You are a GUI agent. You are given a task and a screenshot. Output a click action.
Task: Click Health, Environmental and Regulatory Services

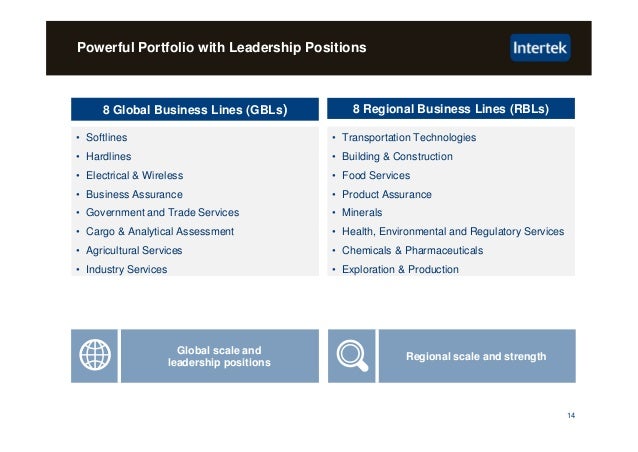point(453,231)
